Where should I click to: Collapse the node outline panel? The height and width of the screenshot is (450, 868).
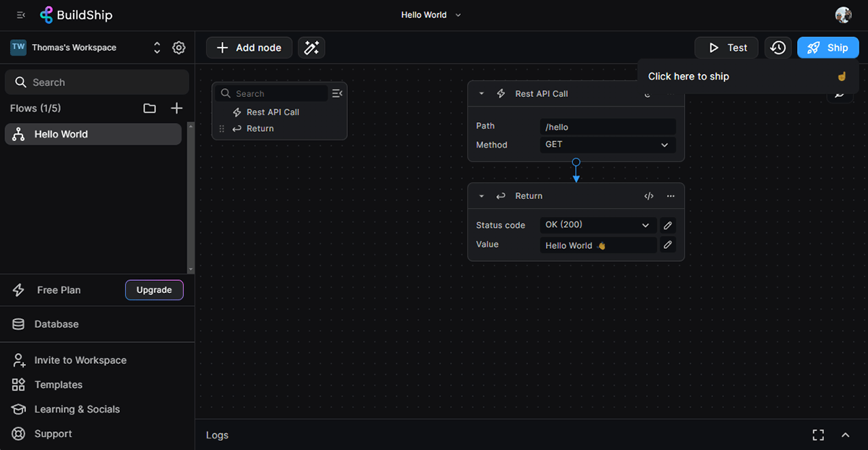point(336,93)
